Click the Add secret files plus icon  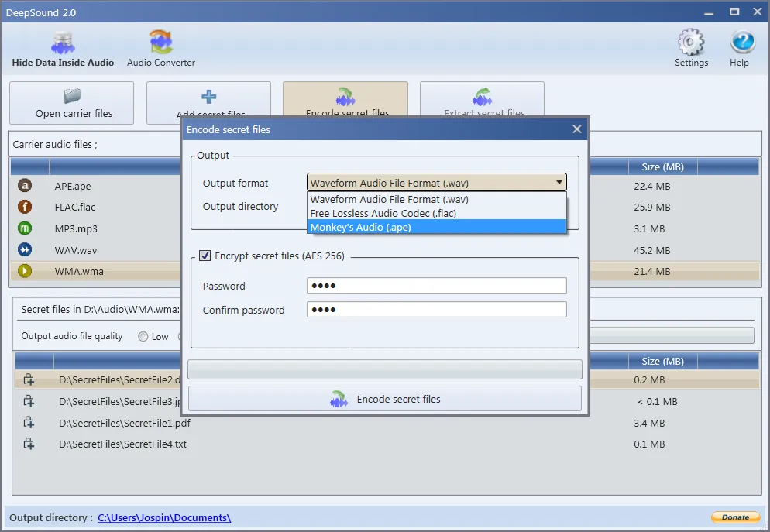[x=208, y=95]
